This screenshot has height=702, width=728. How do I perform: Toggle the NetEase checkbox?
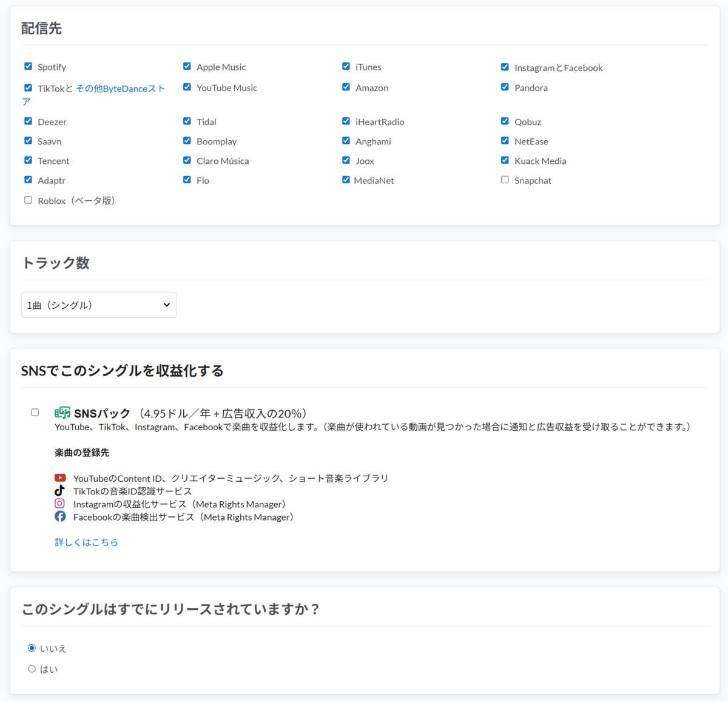click(505, 140)
